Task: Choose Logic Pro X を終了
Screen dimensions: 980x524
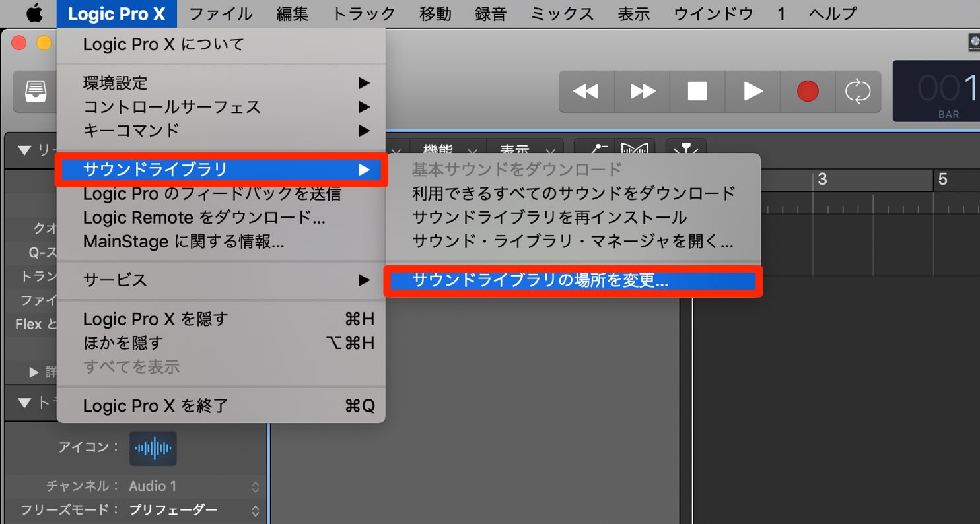Action: 221,405
